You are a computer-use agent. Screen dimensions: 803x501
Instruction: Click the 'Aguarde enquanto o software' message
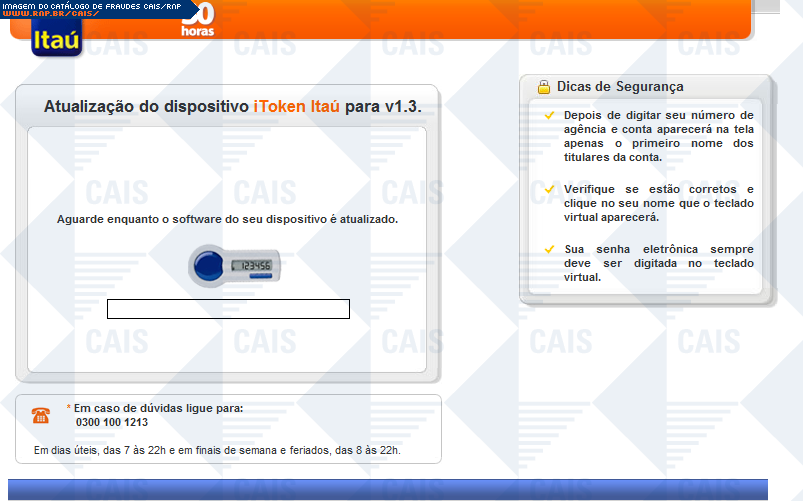(x=227, y=219)
